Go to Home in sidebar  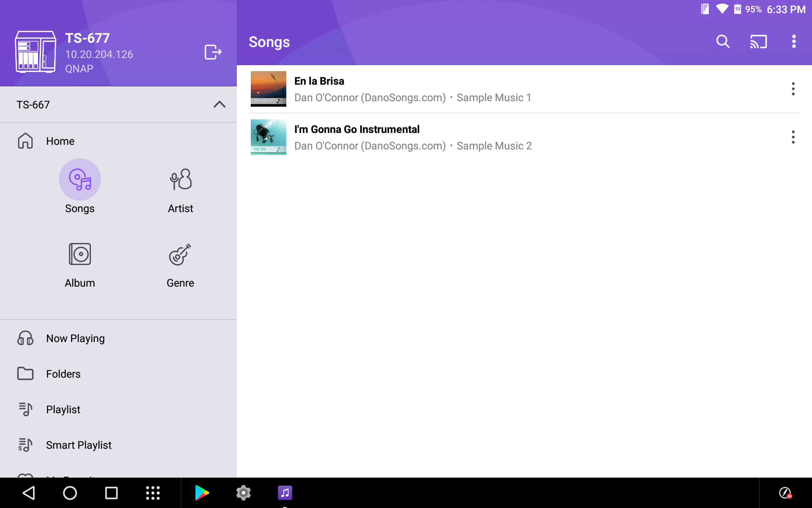point(118,141)
